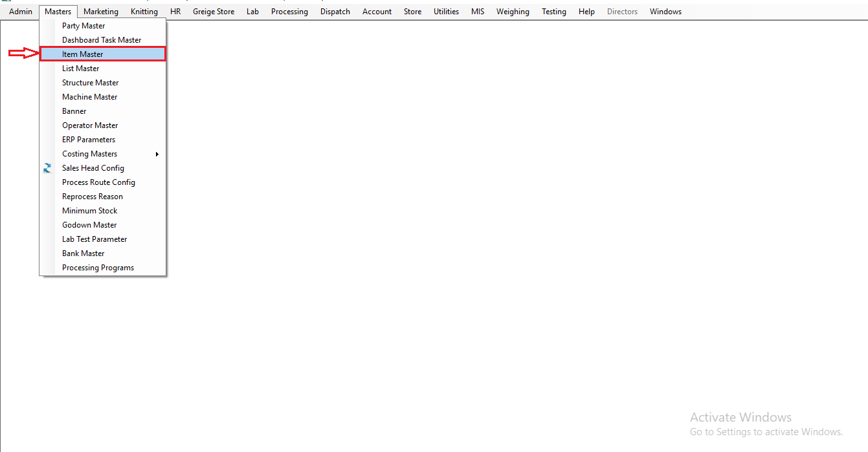This screenshot has width=868, height=452.
Task: Select ERP Parameters
Action: (103, 140)
